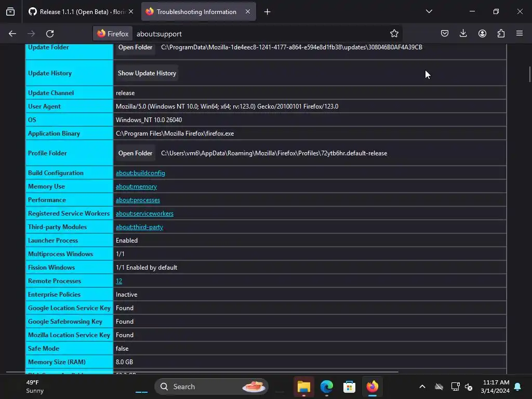Click the OneDrive cloud tray icon
532x399 pixels.
(438, 387)
